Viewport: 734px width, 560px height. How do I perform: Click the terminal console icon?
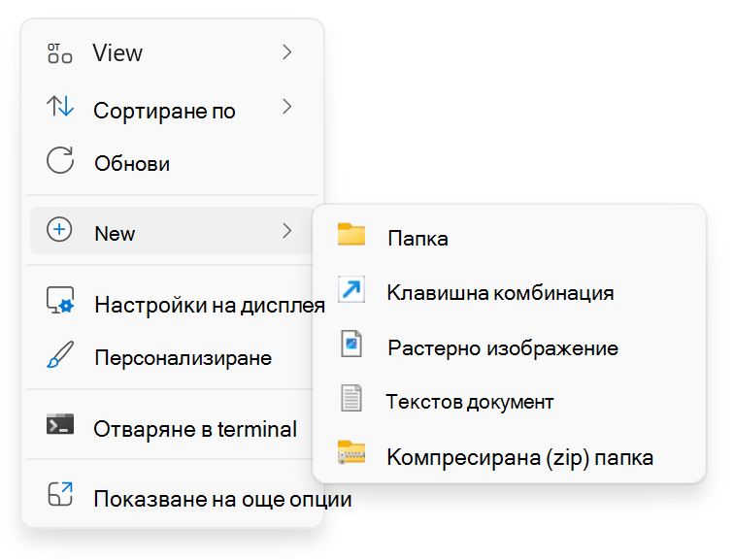tap(60, 424)
